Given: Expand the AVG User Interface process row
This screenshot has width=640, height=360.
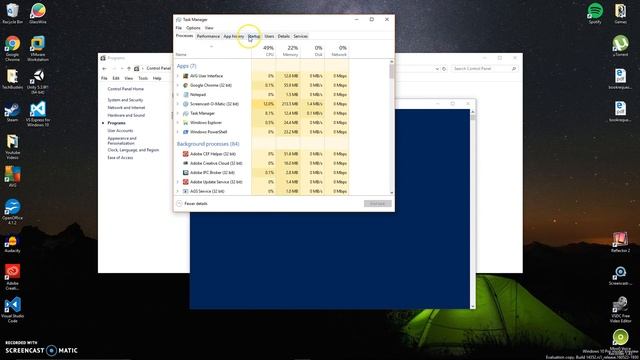Looking at the screenshot, I should tap(178, 76).
